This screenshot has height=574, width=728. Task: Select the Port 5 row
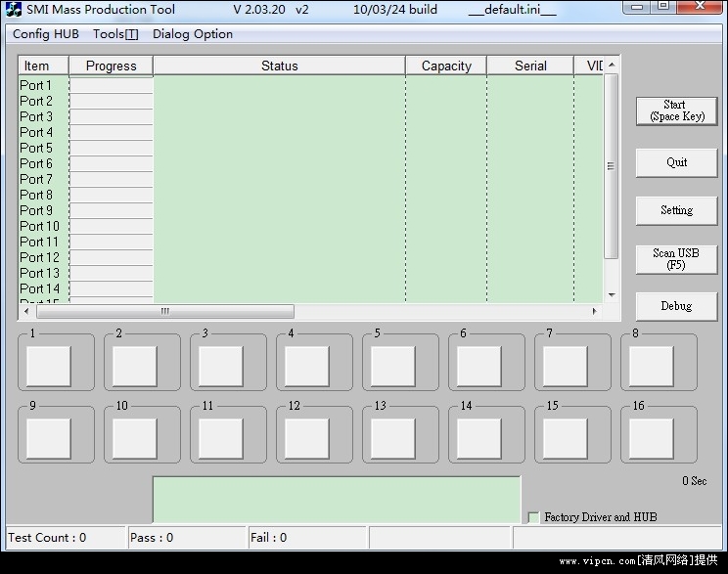coord(310,148)
